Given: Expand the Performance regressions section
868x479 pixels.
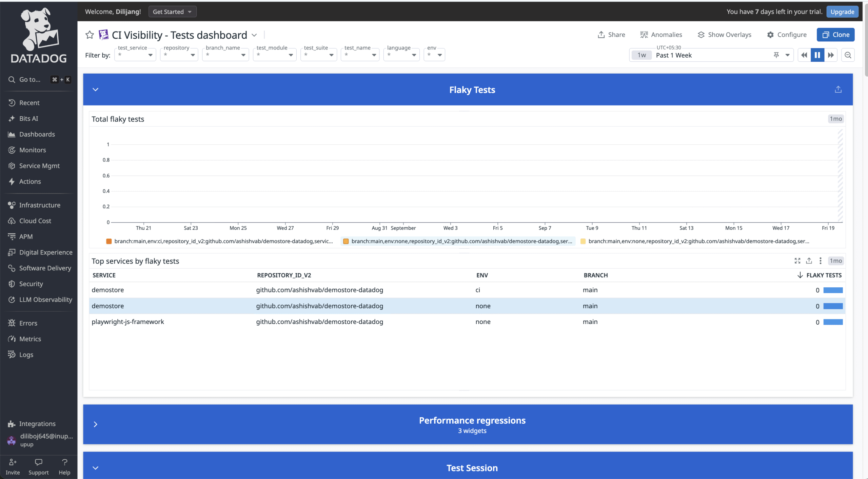Looking at the screenshot, I should click(x=96, y=424).
